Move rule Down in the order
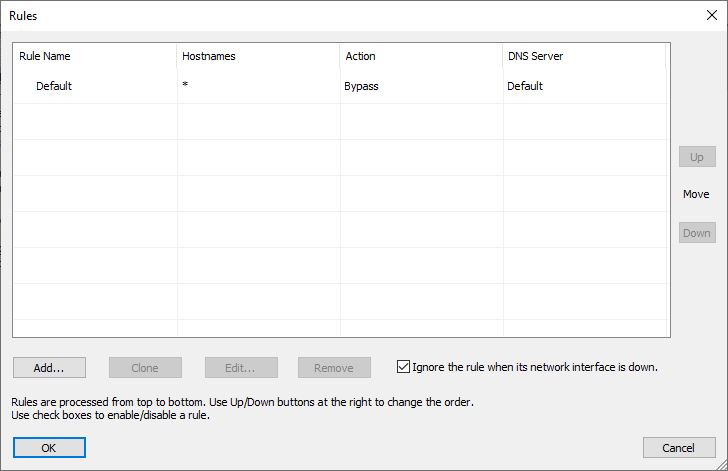Image resolution: width=728 pixels, height=471 pixels. point(697,233)
